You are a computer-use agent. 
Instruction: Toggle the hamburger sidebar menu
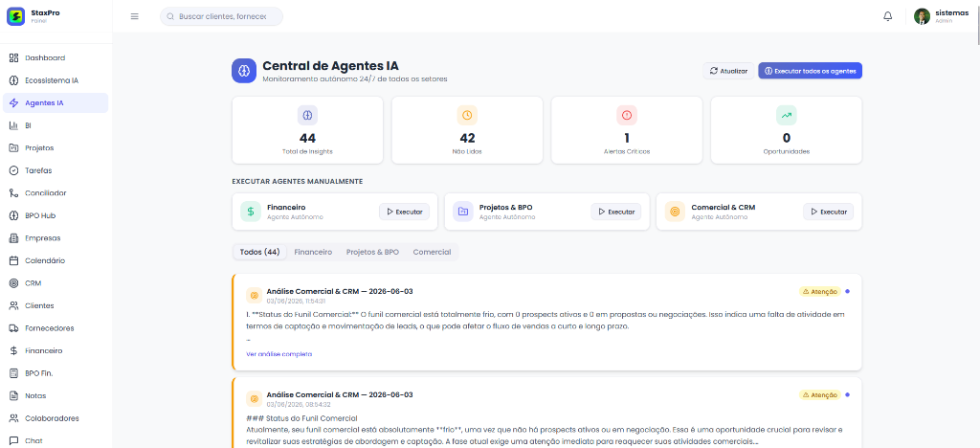(134, 16)
